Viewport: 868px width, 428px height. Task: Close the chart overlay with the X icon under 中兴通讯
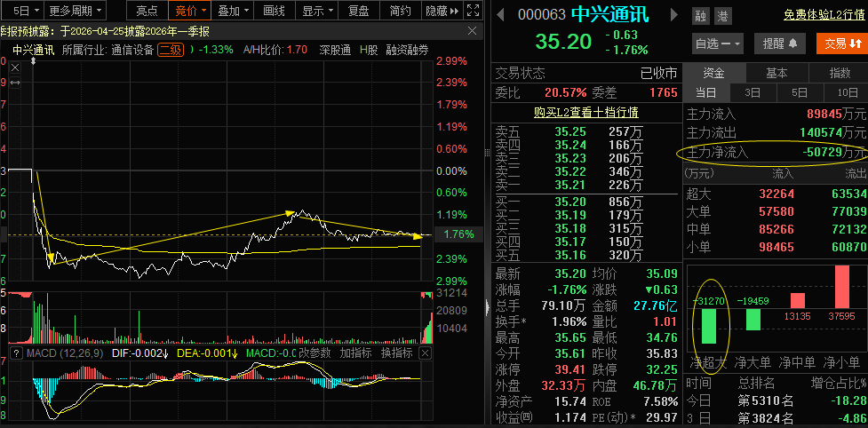point(15,68)
